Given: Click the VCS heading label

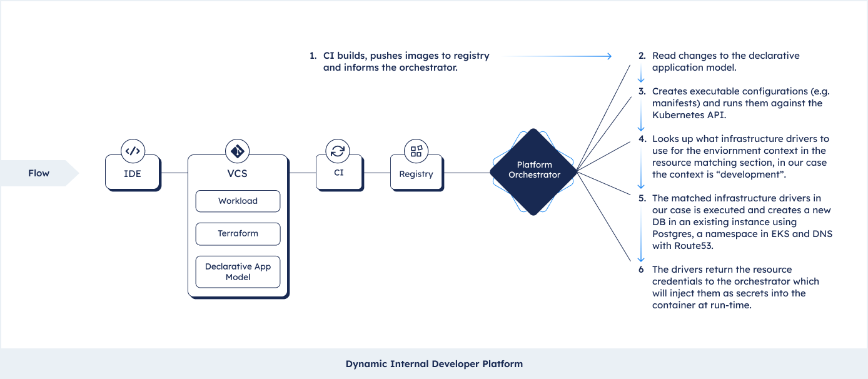Looking at the screenshot, I should pyautogui.click(x=238, y=173).
